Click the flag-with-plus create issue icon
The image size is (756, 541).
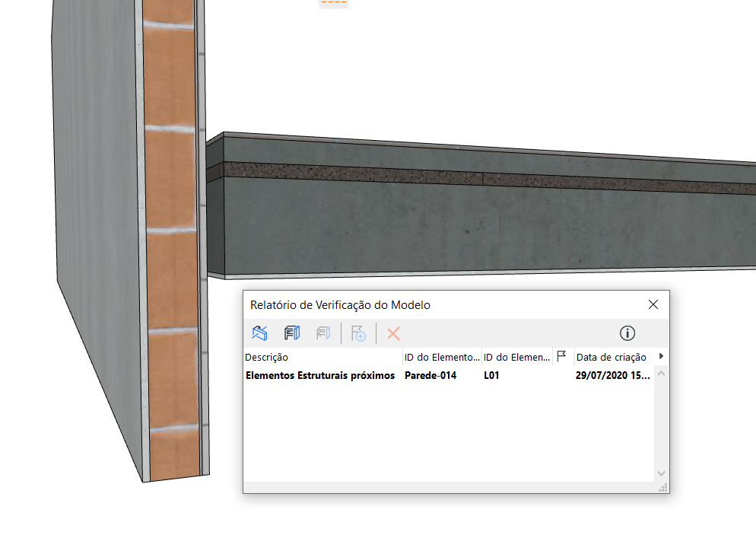[x=359, y=333]
